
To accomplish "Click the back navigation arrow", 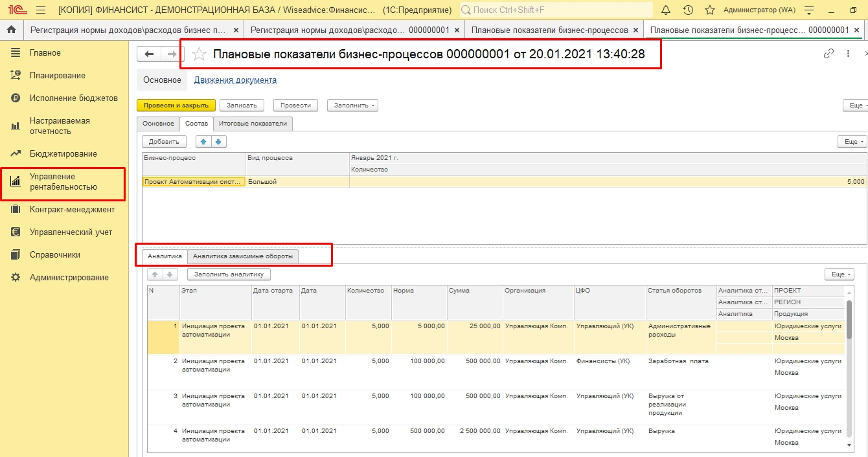I will [x=150, y=54].
